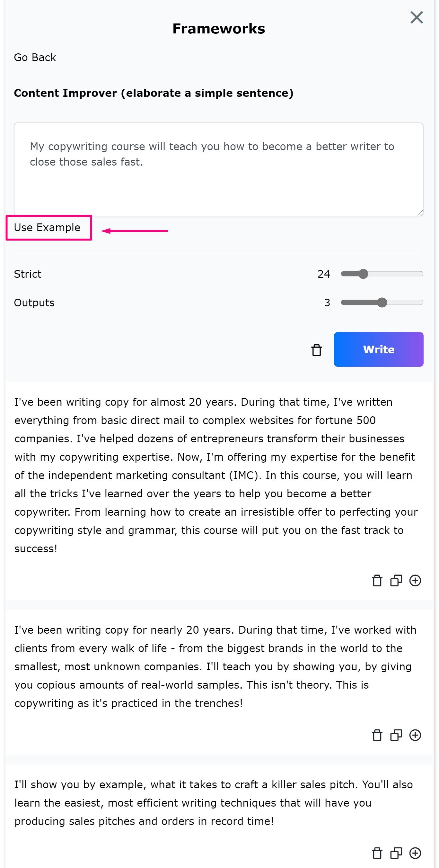
Task: Click the third output paragraph about sales pitch
Action: point(214,803)
